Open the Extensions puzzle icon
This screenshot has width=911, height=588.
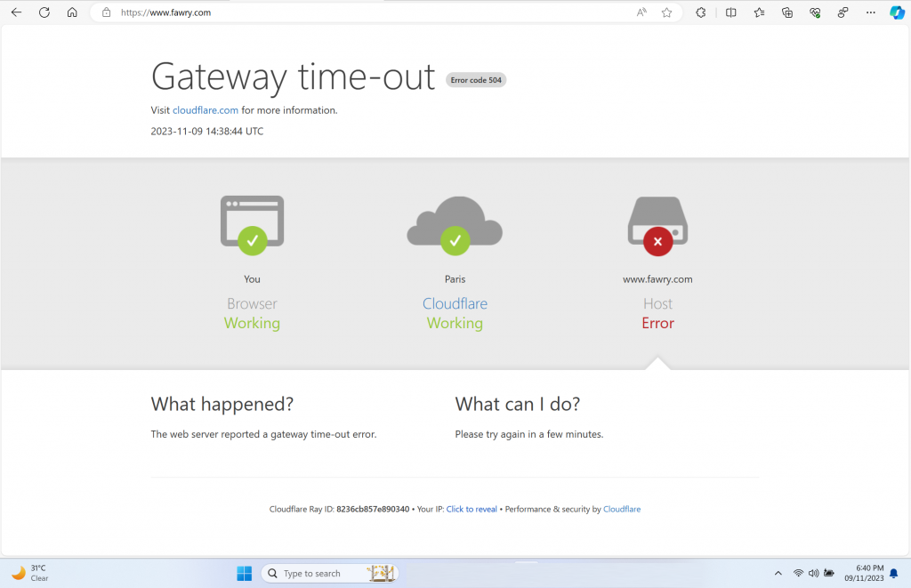(701, 12)
